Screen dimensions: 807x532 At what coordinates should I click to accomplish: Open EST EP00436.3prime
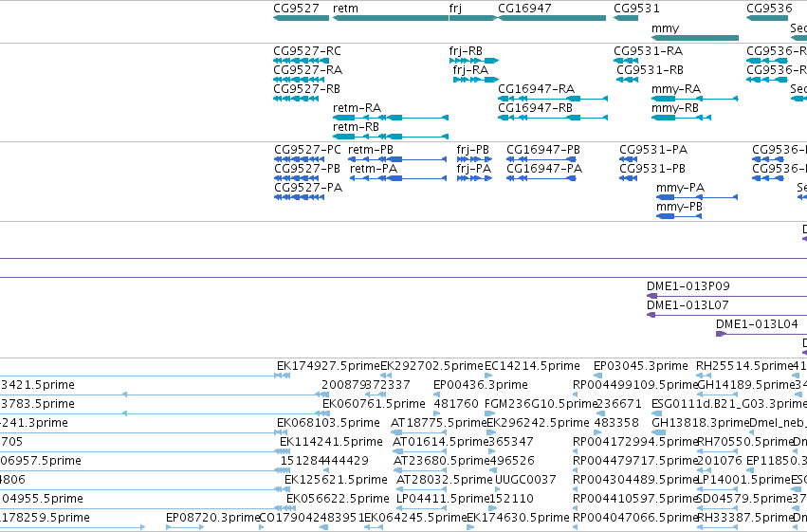[480, 385]
